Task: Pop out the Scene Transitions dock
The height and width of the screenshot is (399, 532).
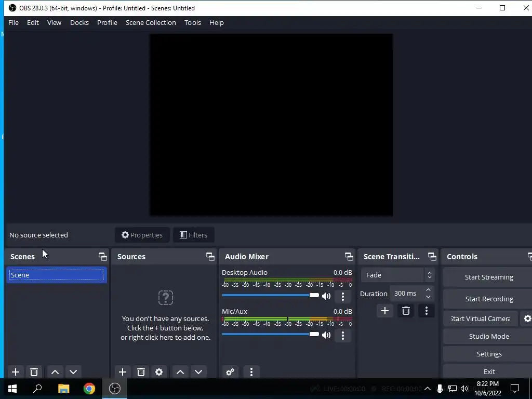Action: [x=432, y=257]
